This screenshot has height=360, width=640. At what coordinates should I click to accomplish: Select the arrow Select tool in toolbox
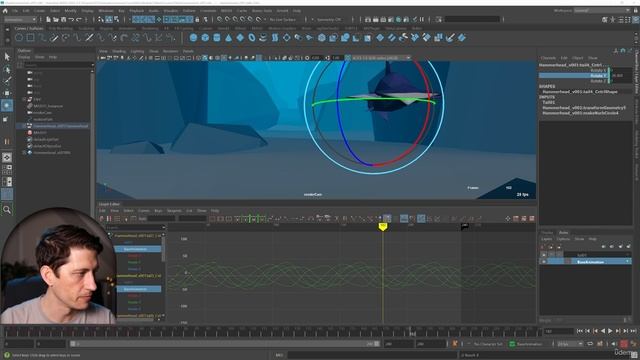[7, 56]
